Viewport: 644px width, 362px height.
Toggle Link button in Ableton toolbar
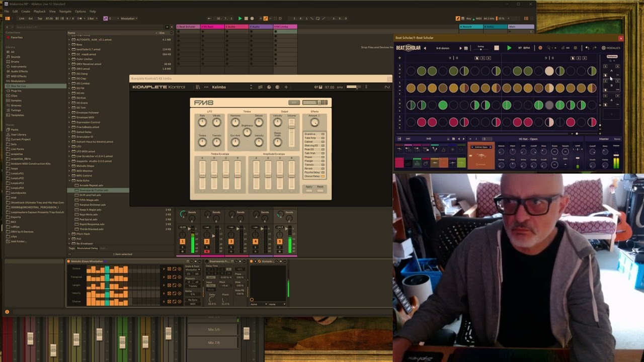pos(22,19)
